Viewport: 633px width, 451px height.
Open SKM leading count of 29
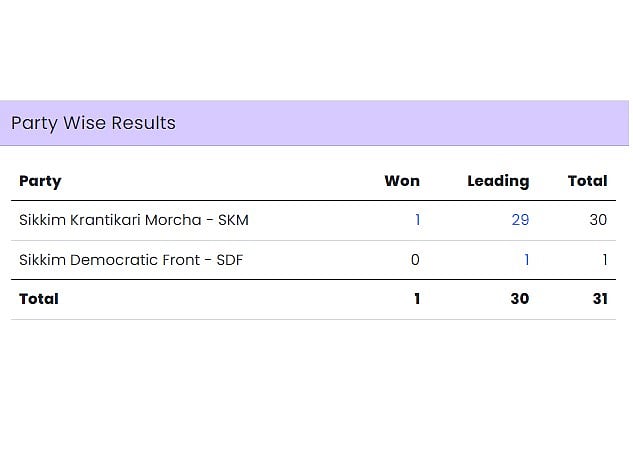(520, 220)
